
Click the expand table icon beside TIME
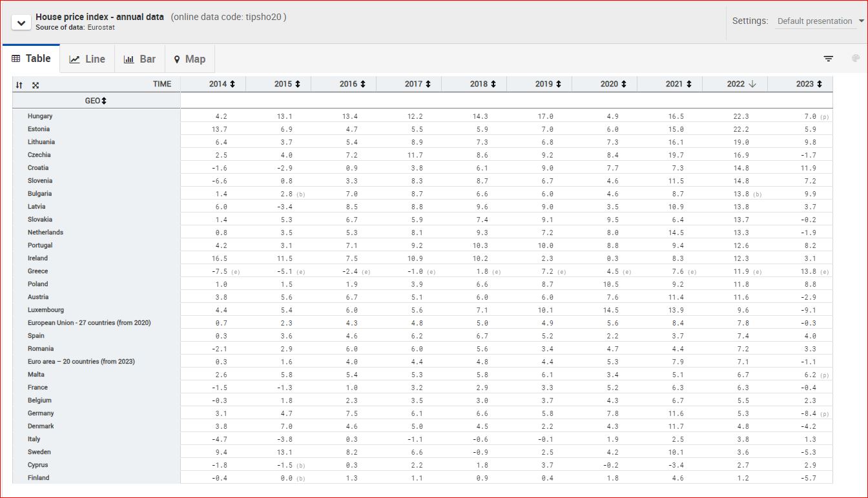pos(36,85)
